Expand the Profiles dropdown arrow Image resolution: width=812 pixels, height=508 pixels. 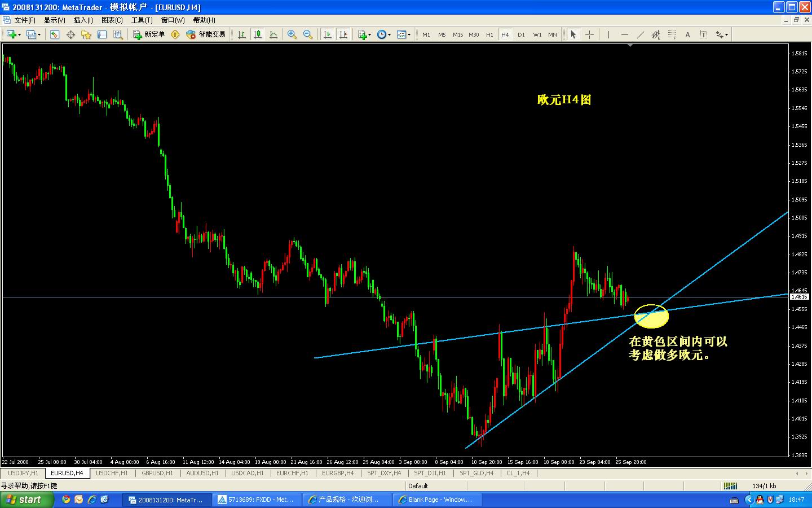(39, 34)
